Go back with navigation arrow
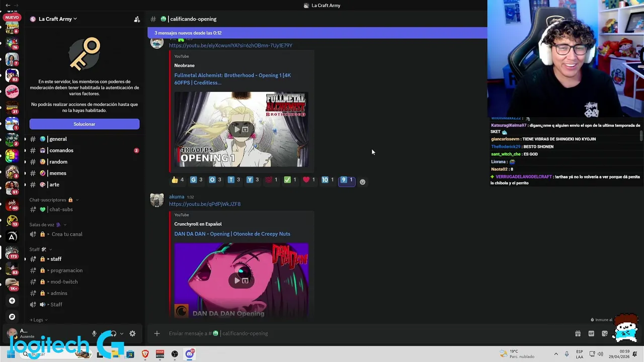This screenshot has height=362, width=644. pyautogui.click(x=8, y=6)
